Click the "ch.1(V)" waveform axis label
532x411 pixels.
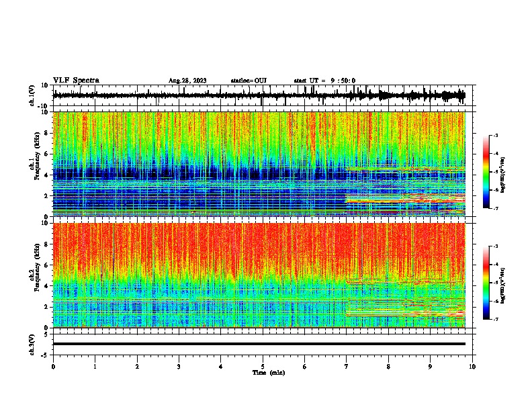[32, 95]
